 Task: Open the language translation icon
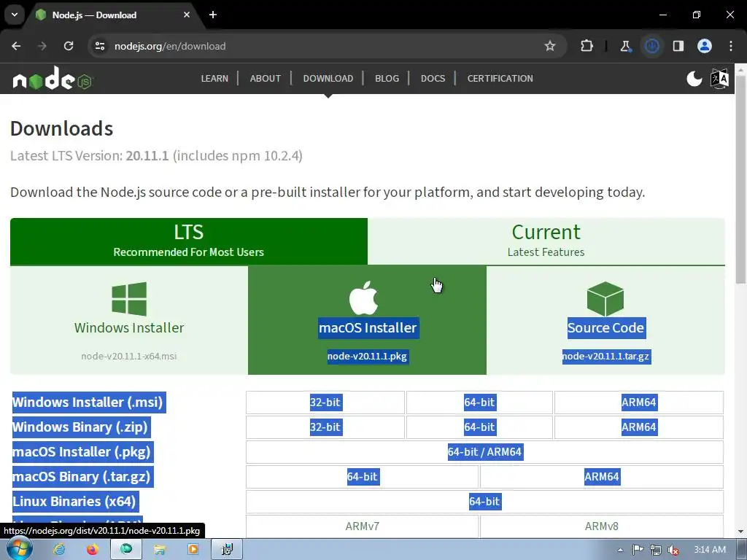pyautogui.click(x=719, y=79)
